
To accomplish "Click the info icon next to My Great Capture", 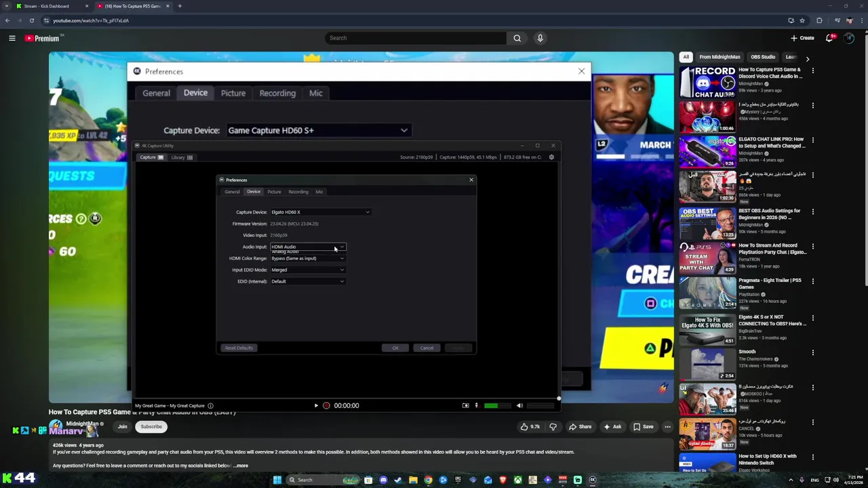I will point(210,405).
